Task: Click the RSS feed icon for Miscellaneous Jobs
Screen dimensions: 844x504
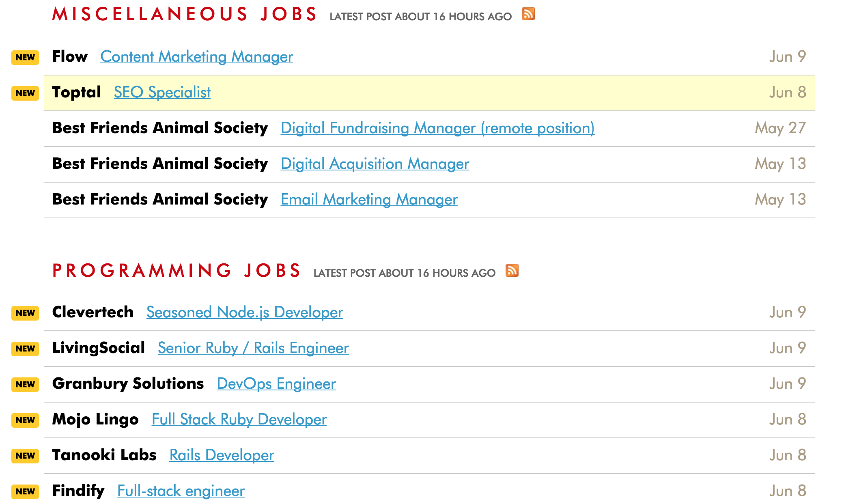Action: (x=528, y=15)
